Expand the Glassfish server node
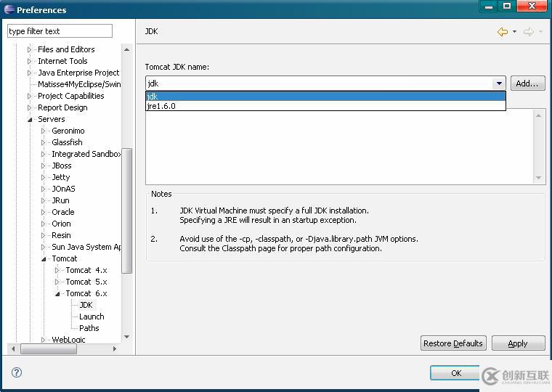Image resolution: width=552 pixels, height=392 pixels. pos(44,142)
